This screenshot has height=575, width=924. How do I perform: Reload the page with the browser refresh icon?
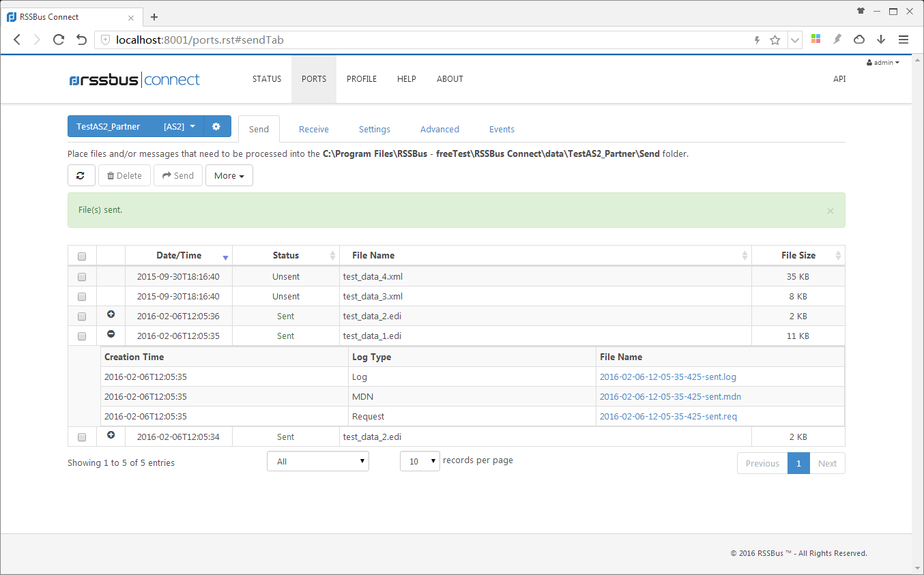click(59, 40)
